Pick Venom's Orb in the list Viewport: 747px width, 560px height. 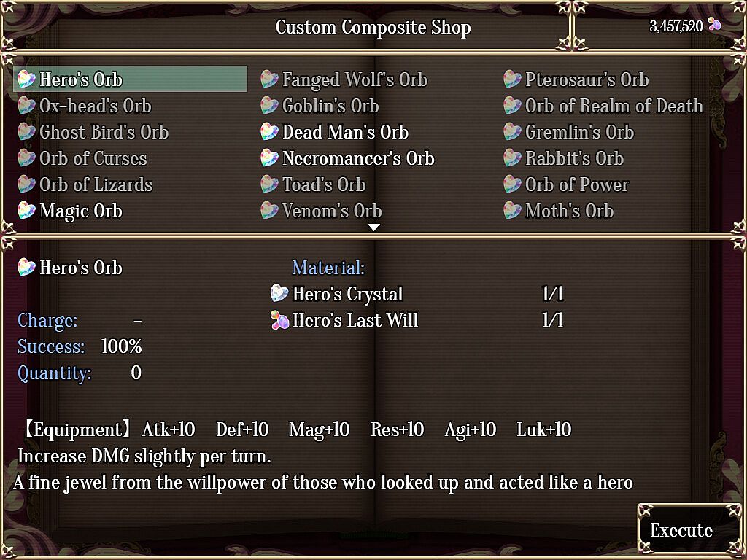(332, 211)
